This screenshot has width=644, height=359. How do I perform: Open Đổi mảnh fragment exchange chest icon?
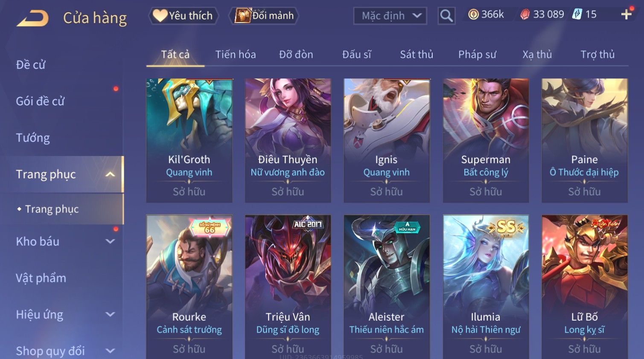[x=264, y=16]
